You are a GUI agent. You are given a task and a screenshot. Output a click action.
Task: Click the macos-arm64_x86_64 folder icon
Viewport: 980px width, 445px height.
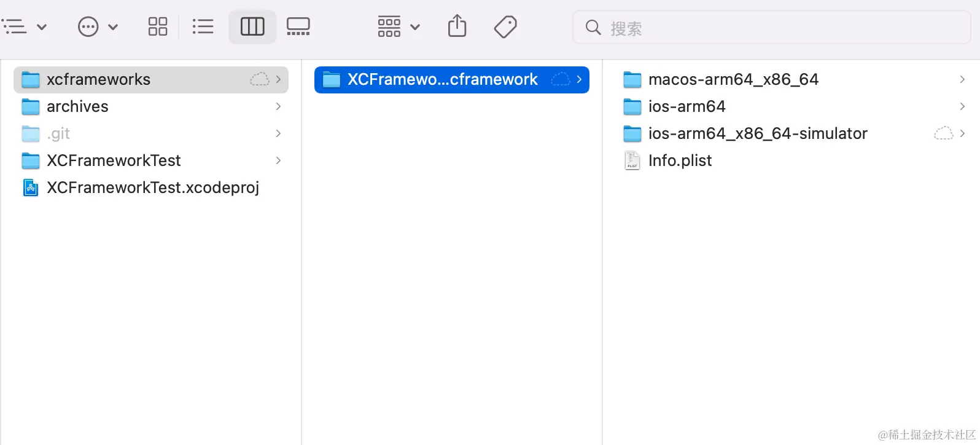[x=632, y=79]
